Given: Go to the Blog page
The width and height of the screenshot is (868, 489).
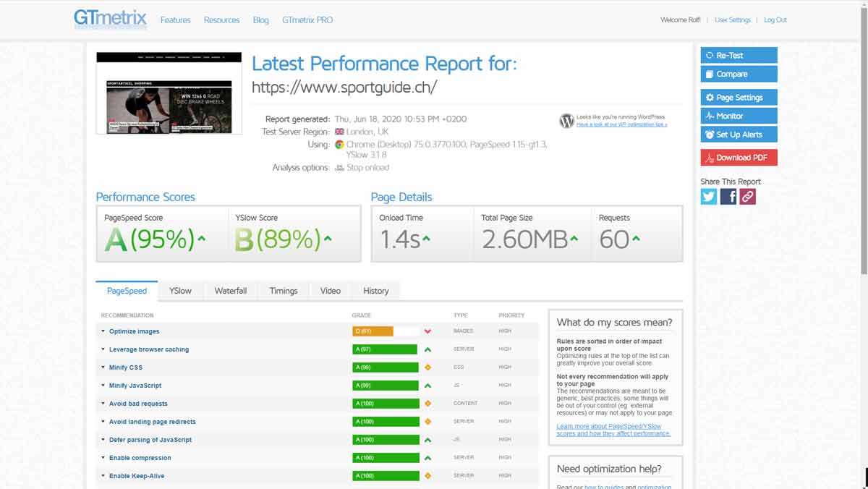Looking at the screenshot, I should pyautogui.click(x=261, y=20).
